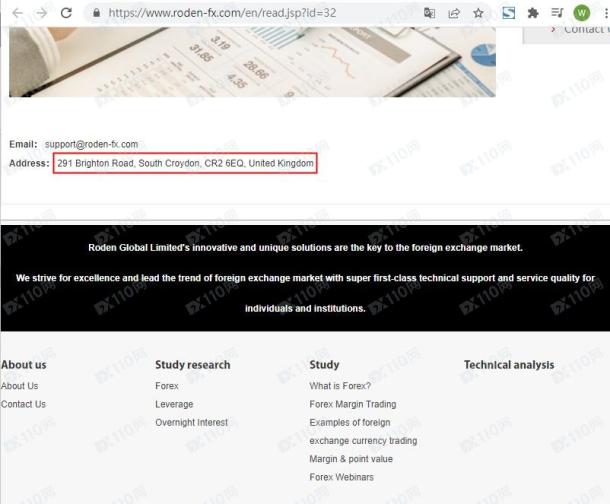Open the Margin & point value link
Viewport: 610px width, 504px height.
(x=351, y=459)
